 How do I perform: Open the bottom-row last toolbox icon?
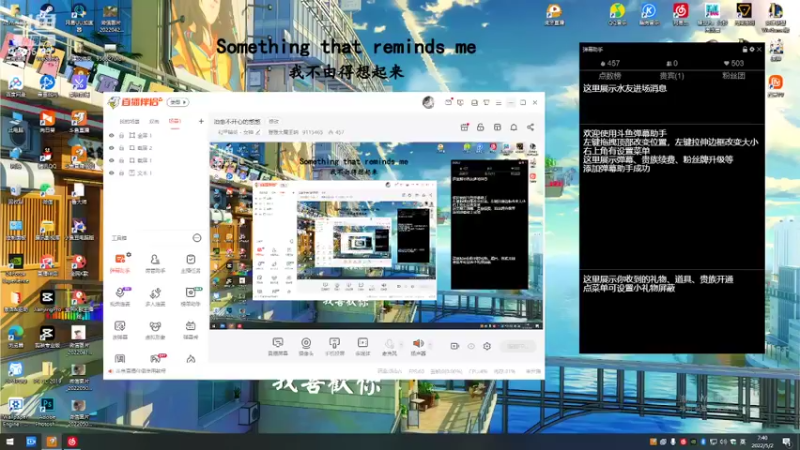190,359
